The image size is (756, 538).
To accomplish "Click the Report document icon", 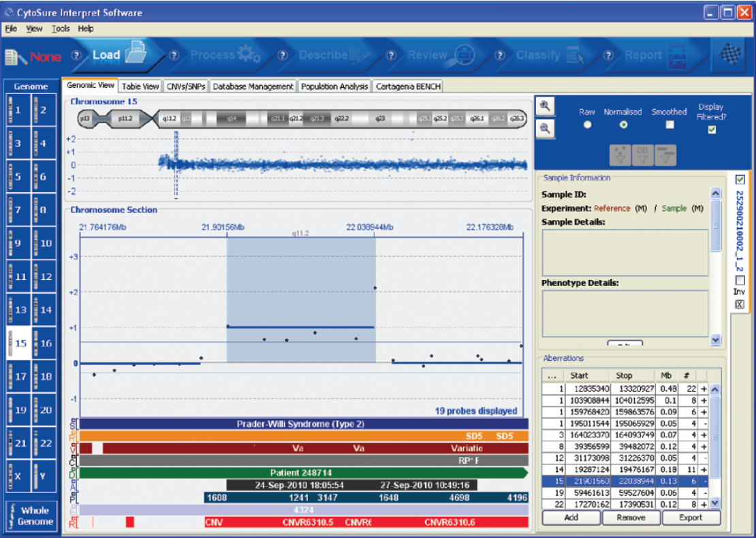I will (x=678, y=55).
